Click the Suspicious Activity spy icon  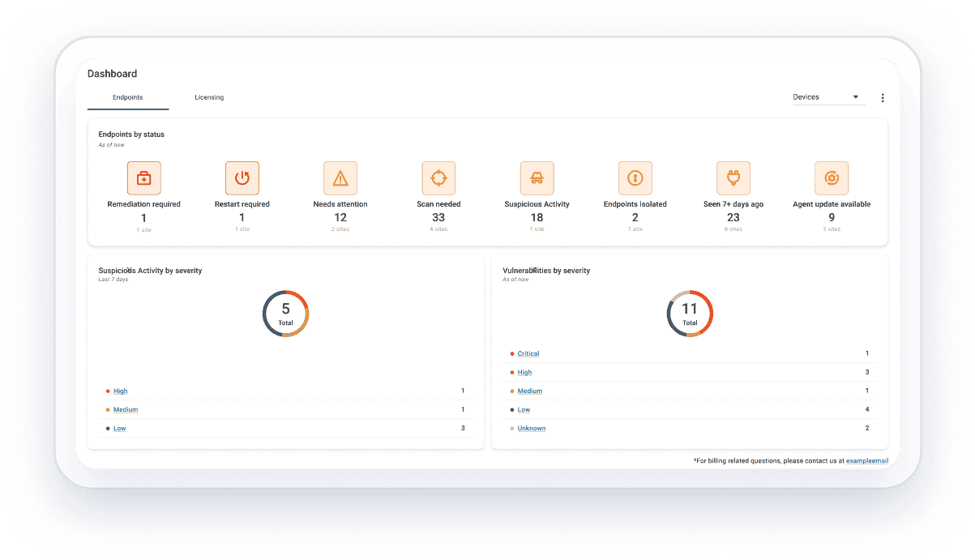[537, 177]
